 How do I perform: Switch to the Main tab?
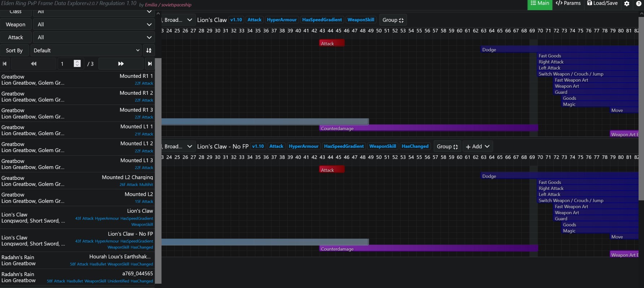coord(540,4)
